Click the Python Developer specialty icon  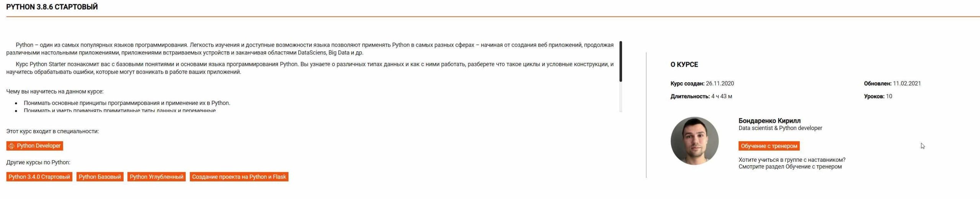11,146
